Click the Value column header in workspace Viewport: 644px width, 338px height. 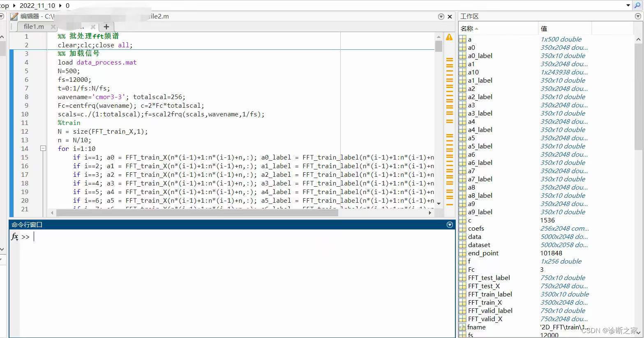(565, 28)
